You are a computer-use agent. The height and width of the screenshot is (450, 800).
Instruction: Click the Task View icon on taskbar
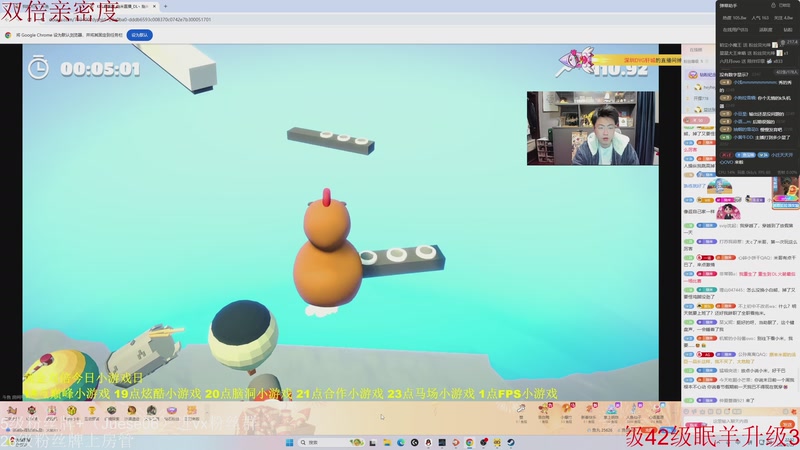(x=373, y=442)
